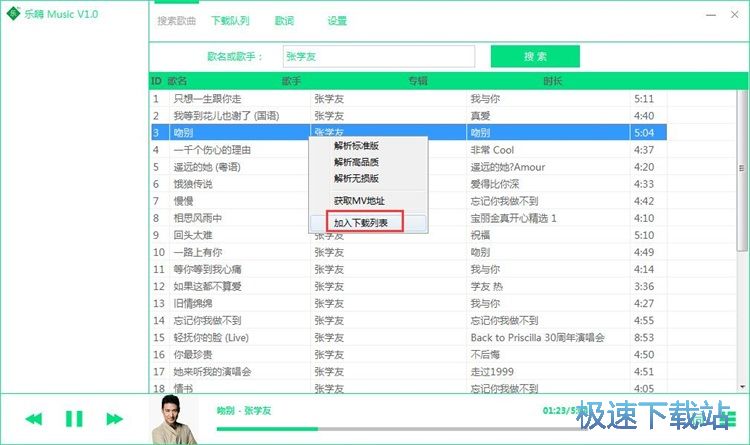750x445 pixels.
Task: Click the previous track rewind button
Action: pos(33,419)
